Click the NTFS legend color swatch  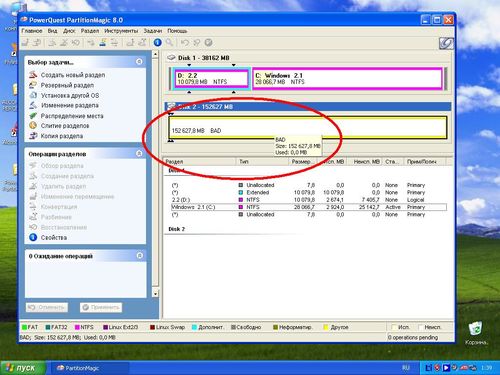(77, 327)
